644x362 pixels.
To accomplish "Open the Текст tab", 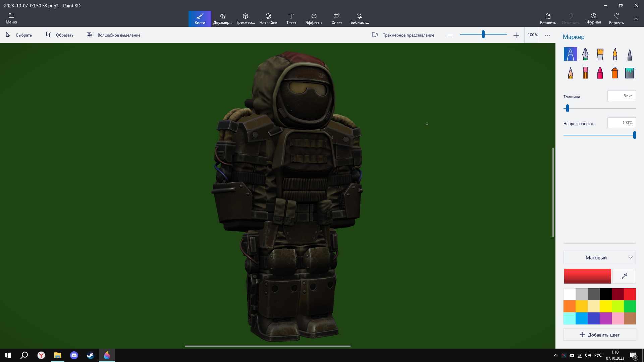I will point(291,19).
